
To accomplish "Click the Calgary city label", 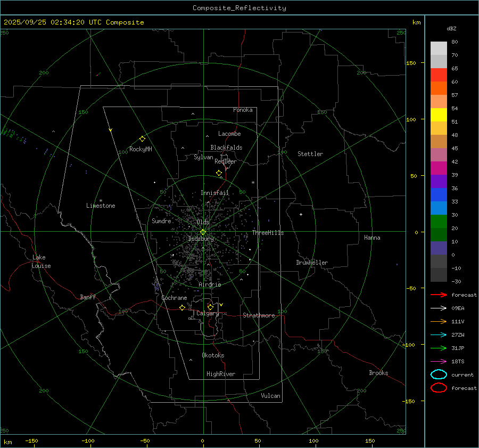I will click(x=207, y=314).
